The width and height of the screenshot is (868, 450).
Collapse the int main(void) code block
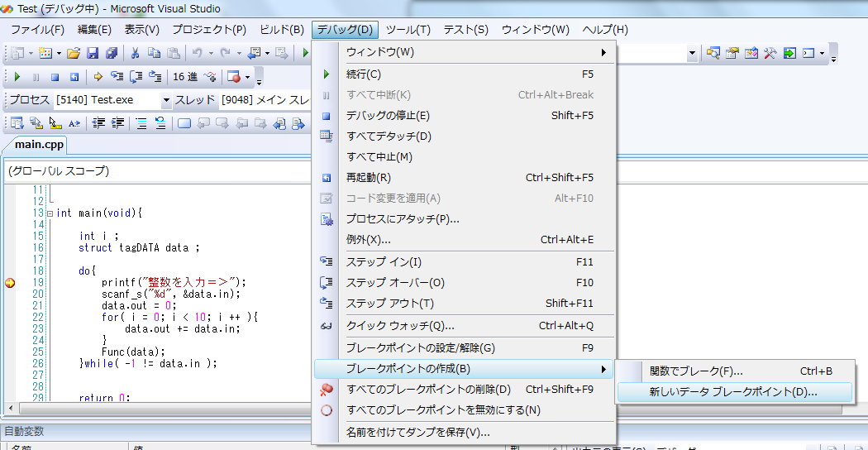(x=50, y=213)
